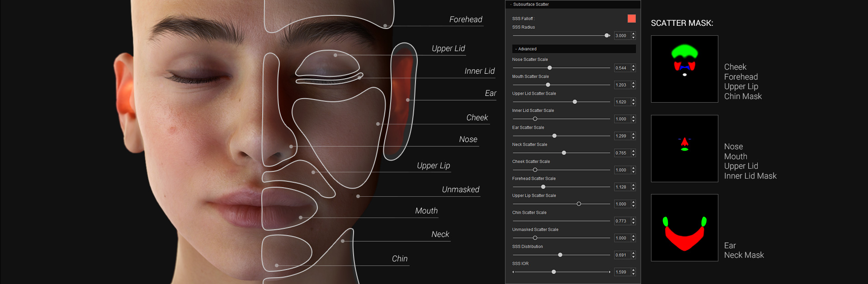The height and width of the screenshot is (284, 868).
Task: Click the SSS Radius slider handle
Action: (607, 35)
